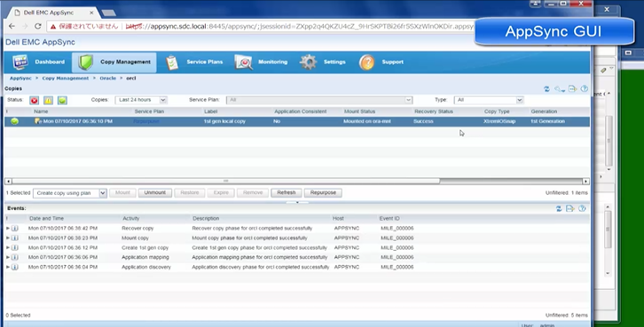This screenshot has width=644, height=327.
Task: Open help from the Events panel icon
Action: tap(582, 209)
